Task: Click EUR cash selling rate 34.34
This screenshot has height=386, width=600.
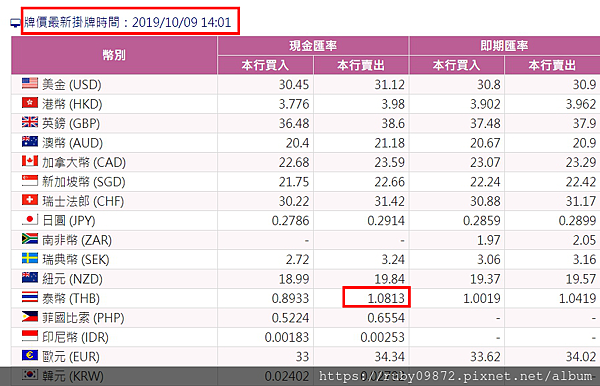Action: [x=390, y=357]
